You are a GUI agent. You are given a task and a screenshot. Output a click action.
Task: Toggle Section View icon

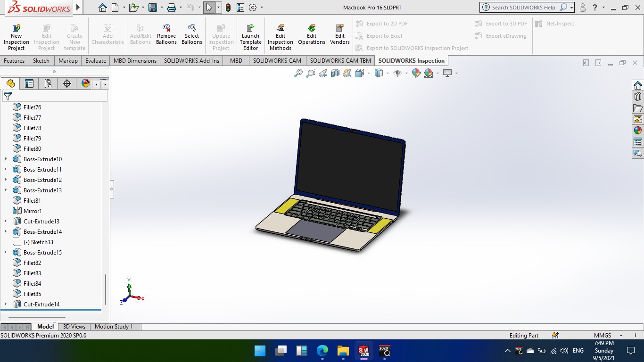[335, 73]
